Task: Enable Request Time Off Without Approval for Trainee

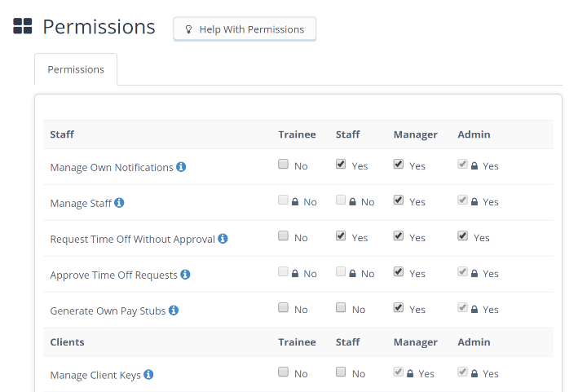Action: tap(284, 236)
